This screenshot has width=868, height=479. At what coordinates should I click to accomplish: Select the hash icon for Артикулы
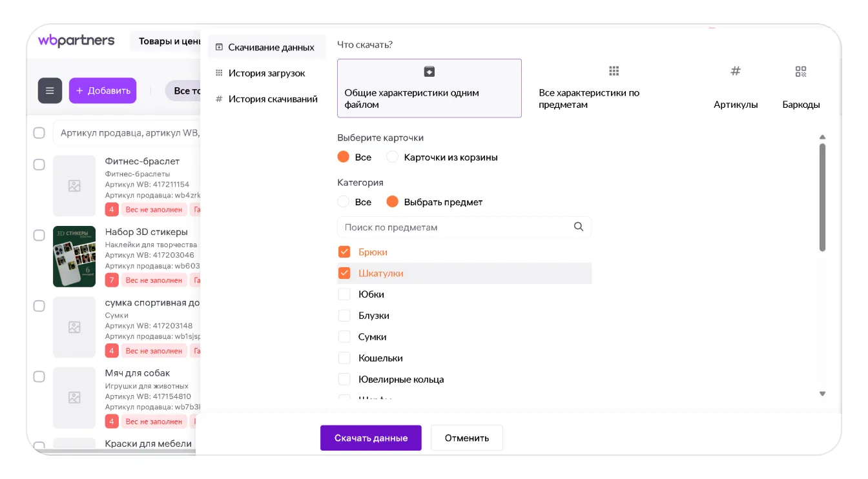(x=735, y=71)
